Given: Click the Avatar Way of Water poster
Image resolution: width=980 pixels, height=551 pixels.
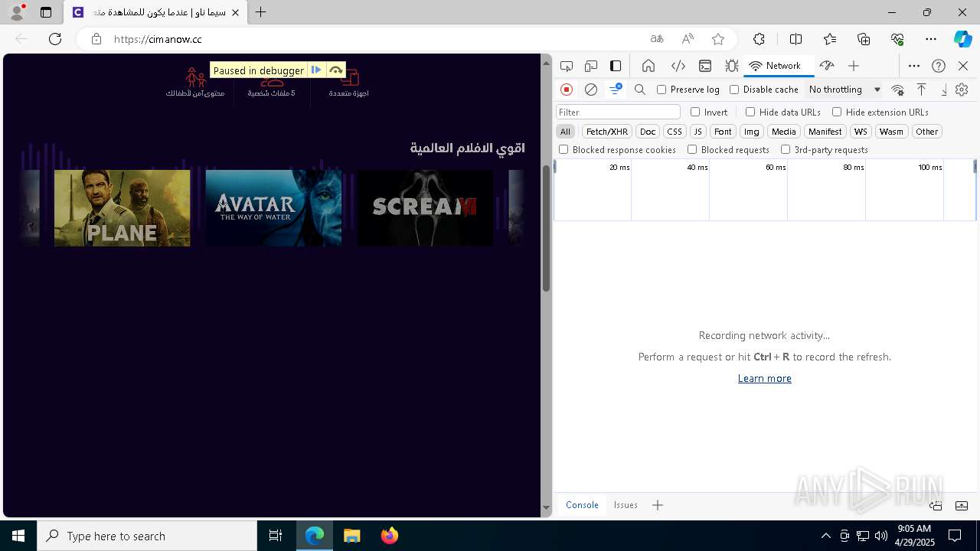Looking at the screenshot, I should coord(273,208).
